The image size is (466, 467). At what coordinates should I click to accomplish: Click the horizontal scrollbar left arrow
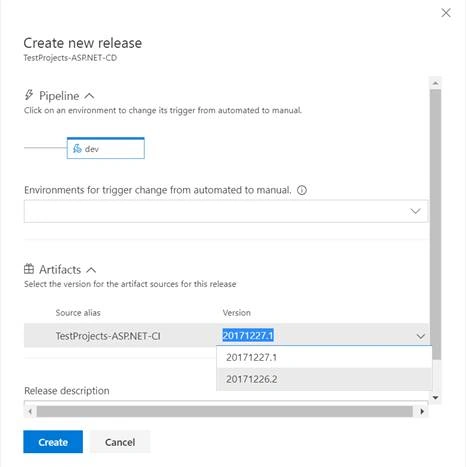coord(30,411)
